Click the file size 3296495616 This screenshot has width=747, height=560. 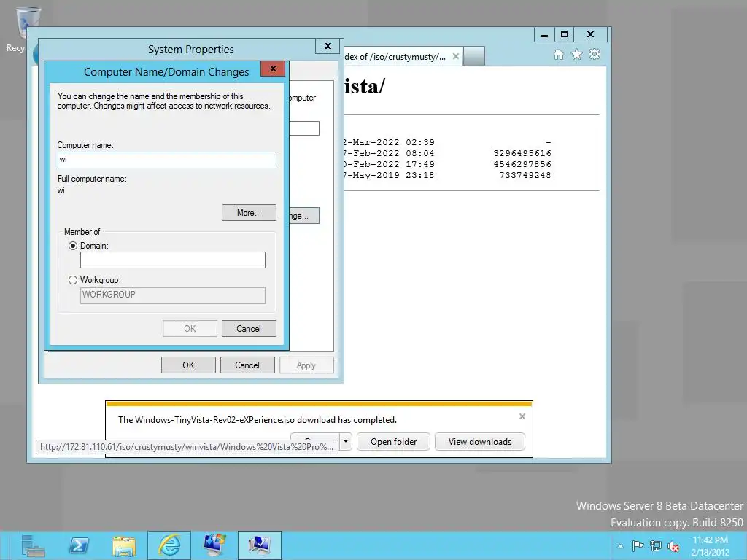[522, 153]
